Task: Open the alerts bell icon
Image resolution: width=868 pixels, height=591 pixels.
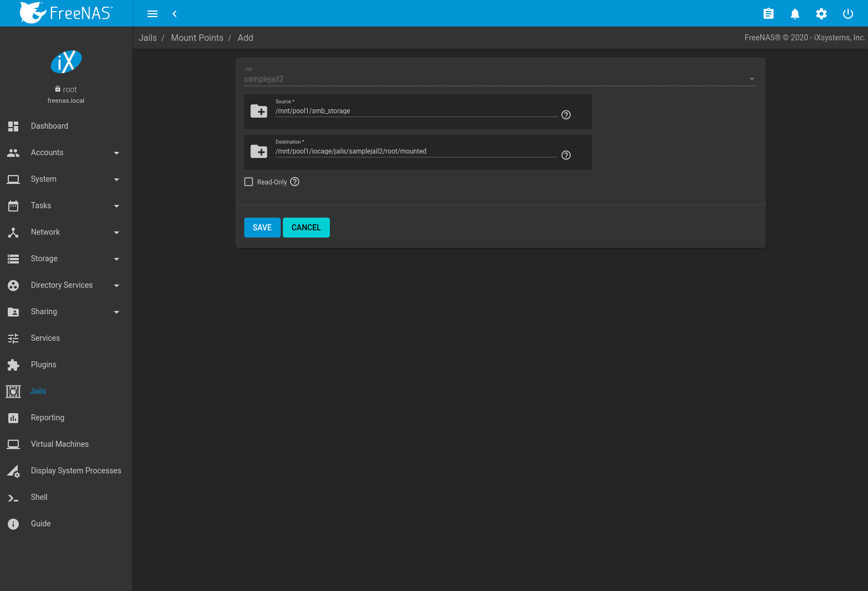Action: click(x=795, y=14)
